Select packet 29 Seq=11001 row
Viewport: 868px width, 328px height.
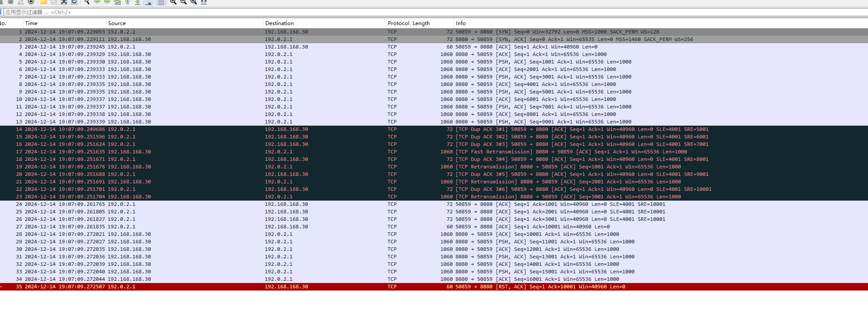(x=434, y=242)
